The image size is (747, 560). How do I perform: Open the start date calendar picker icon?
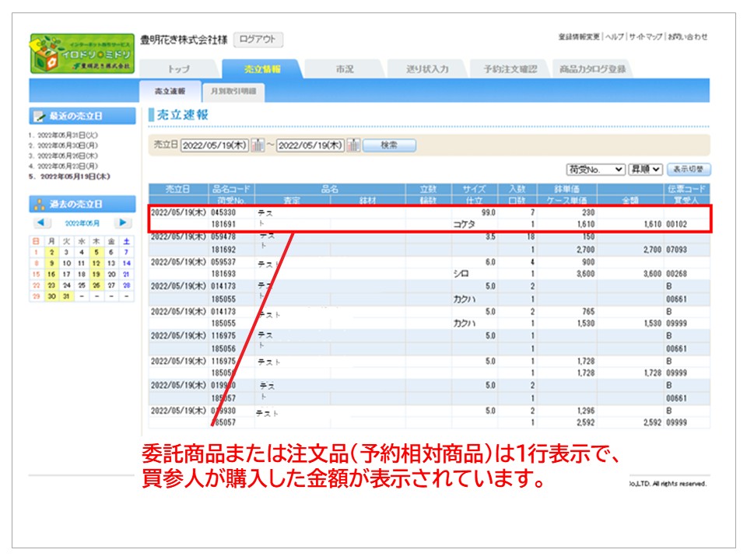pyautogui.click(x=257, y=145)
